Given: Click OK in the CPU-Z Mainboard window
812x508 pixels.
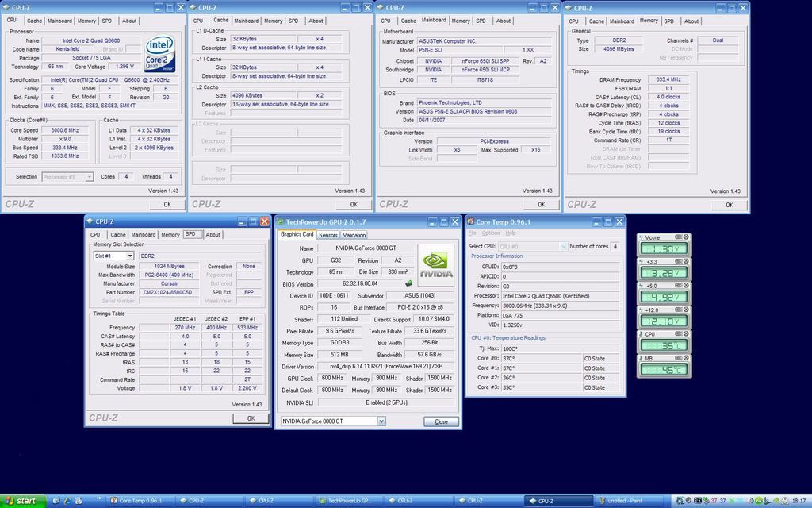Looking at the screenshot, I should [541, 204].
